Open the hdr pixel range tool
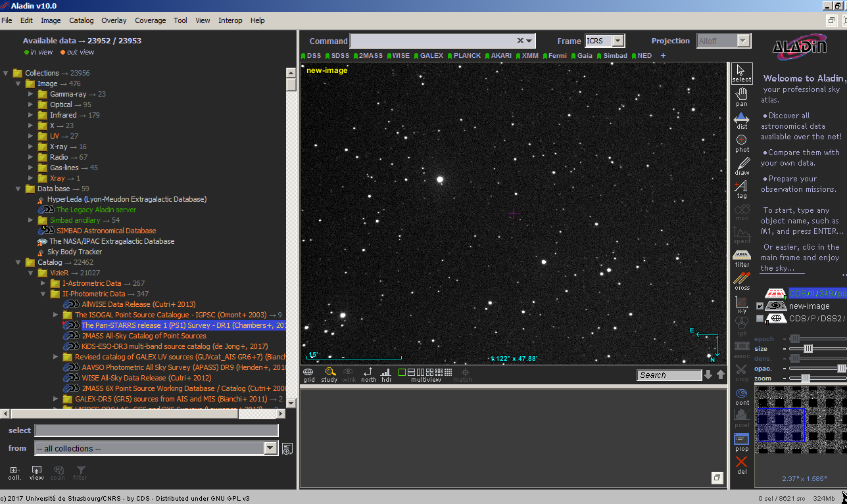The height and width of the screenshot is (504, 847). tap(386, 375)
